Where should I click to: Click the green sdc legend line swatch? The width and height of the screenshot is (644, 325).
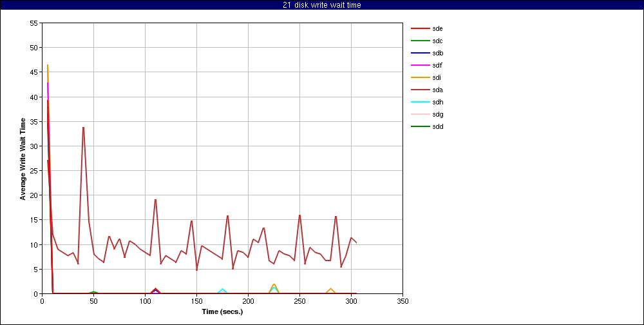click(420, 41)
